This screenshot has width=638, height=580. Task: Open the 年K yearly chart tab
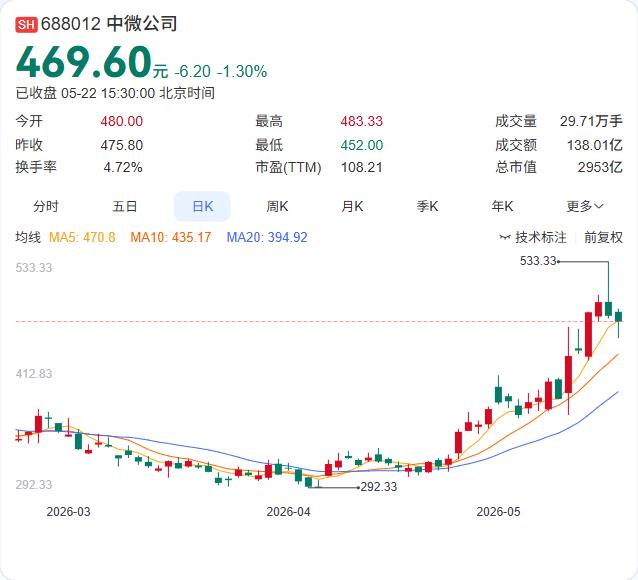point(502,206)
